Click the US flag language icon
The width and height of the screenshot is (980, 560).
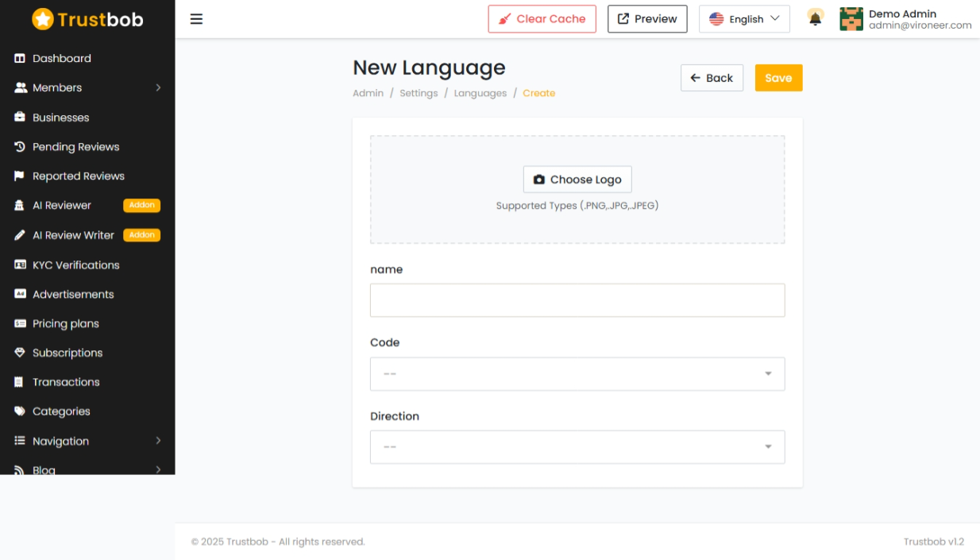coord(716,19)
